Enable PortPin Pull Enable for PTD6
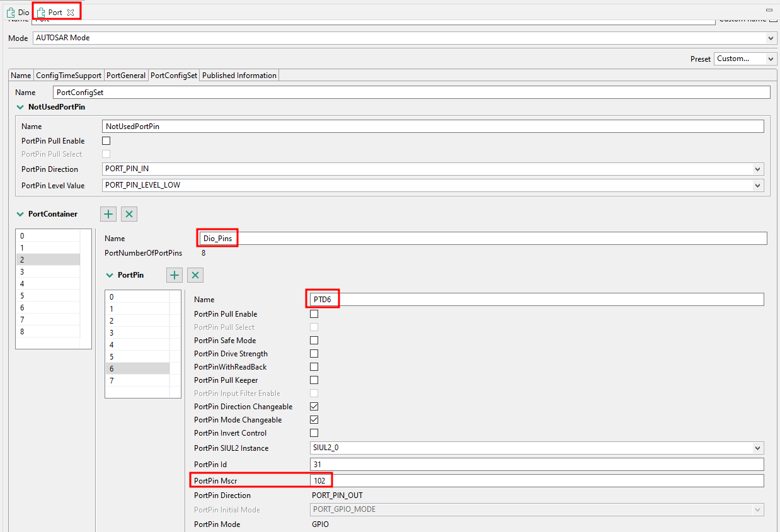 [314, 314]
